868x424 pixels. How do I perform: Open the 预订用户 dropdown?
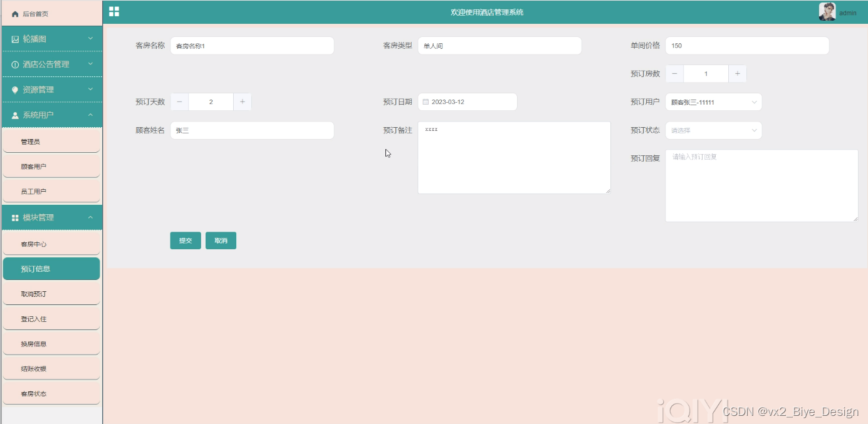point(714,102)
